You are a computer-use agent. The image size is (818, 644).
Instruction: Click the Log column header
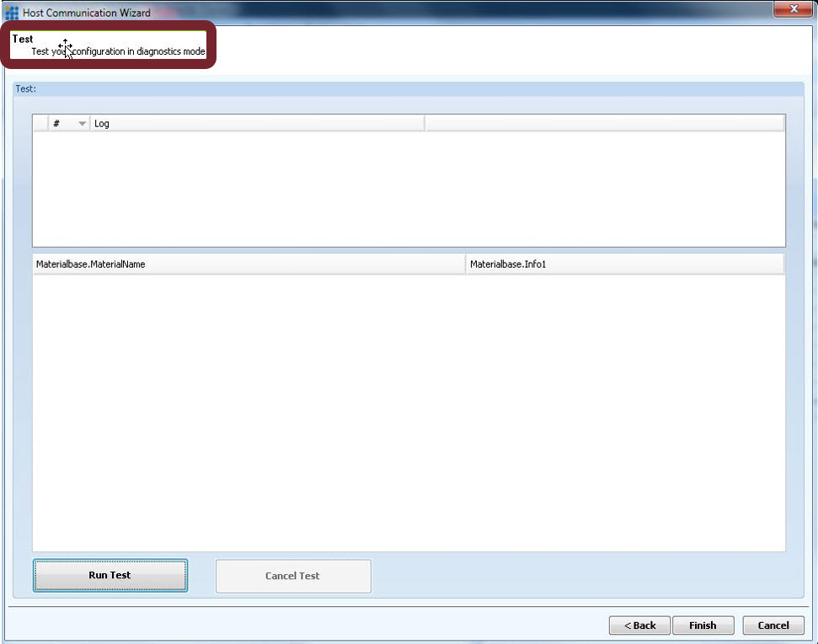(253, 123)
